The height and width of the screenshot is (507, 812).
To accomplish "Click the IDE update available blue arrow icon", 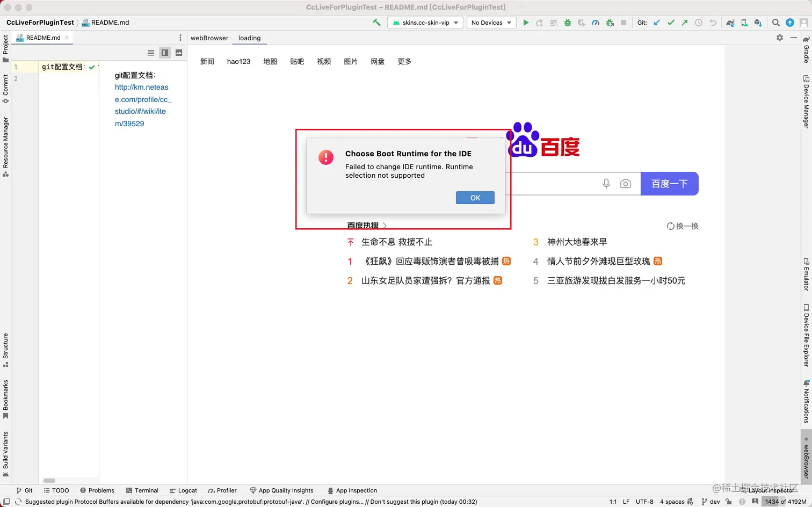I will (790, 23).
